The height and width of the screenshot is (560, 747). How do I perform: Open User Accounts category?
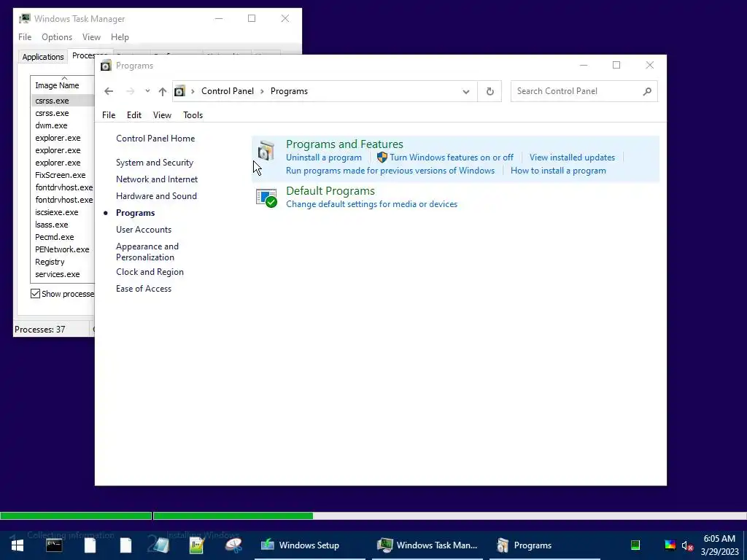tap(144, 229)
